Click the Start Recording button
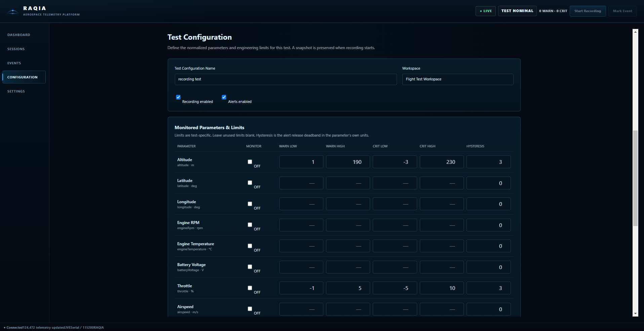 [x=588, y=11]
